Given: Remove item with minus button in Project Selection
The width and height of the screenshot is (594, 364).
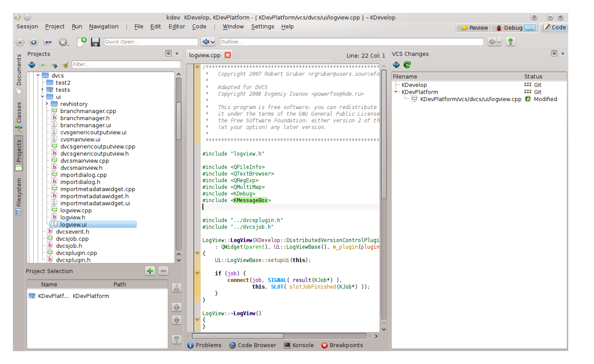Looking at the screenshot, I should (163, 271).
